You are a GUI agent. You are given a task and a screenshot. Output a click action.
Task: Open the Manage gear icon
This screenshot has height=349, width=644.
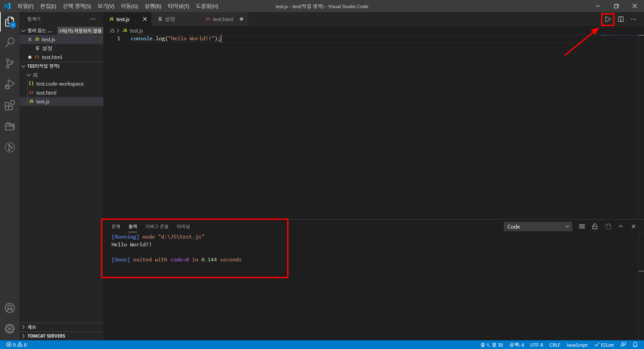[x=10, y=329]
